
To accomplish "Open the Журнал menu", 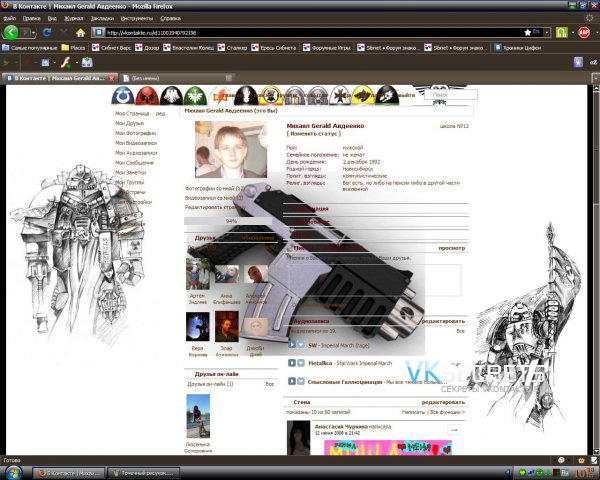I will pos(73,18).
